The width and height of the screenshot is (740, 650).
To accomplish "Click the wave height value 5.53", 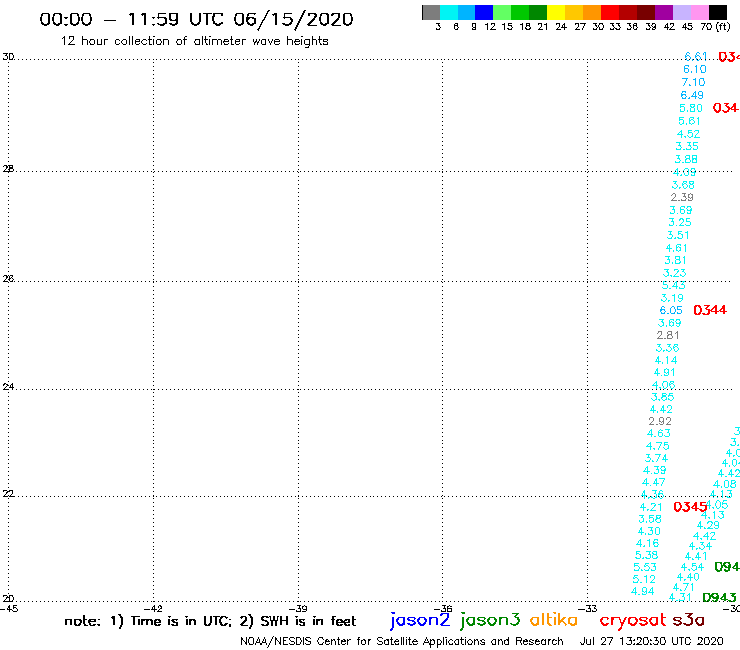I will click(x=645, y=567).
